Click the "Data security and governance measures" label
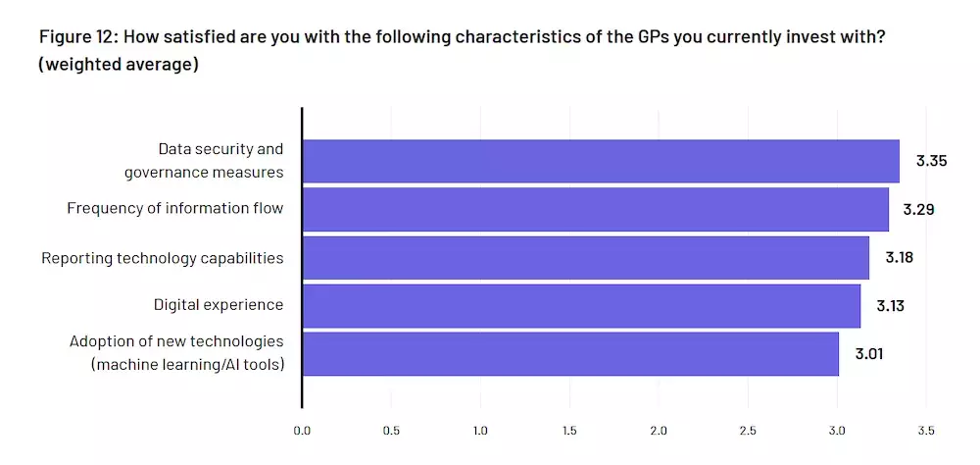The image size is (980, 465). (204, 161)
